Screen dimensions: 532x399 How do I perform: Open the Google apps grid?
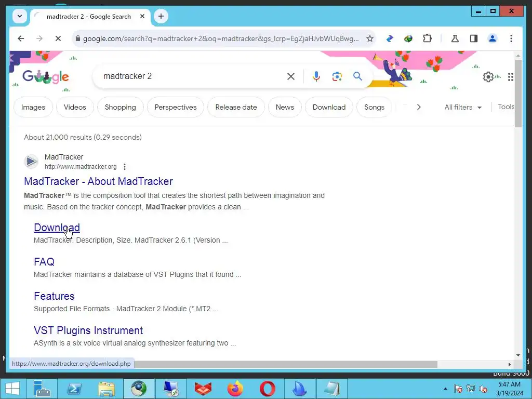pyautogui.click(x=511, y=77)
